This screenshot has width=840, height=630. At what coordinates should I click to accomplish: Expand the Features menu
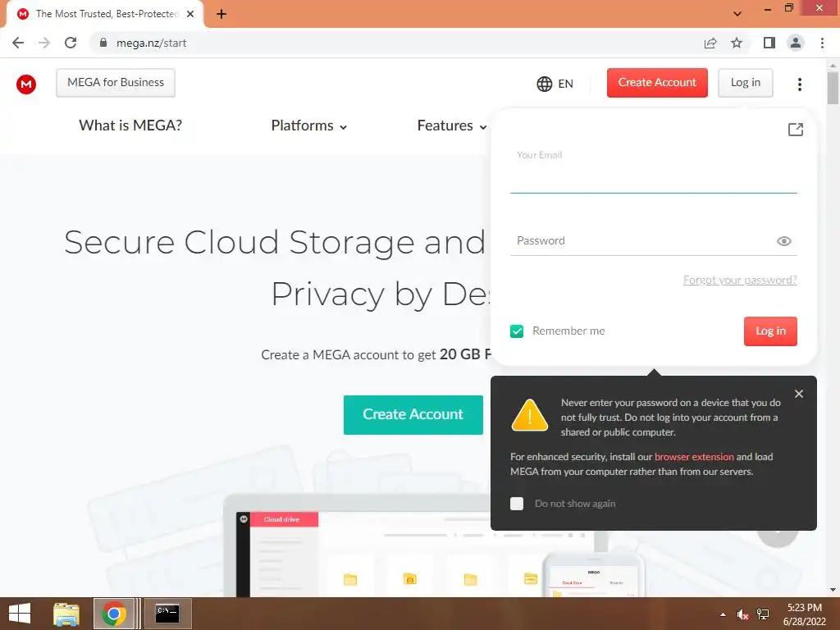pyautogui.click(x=452, y=126)
